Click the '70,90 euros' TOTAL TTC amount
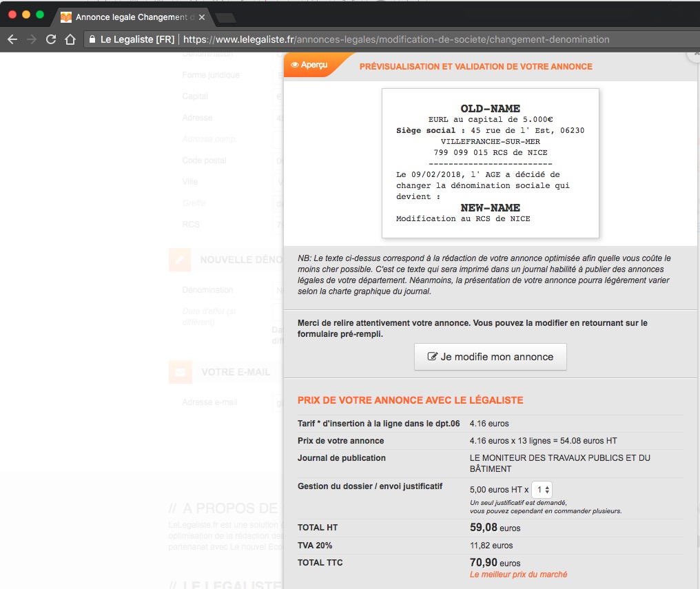 click(495, 563)
